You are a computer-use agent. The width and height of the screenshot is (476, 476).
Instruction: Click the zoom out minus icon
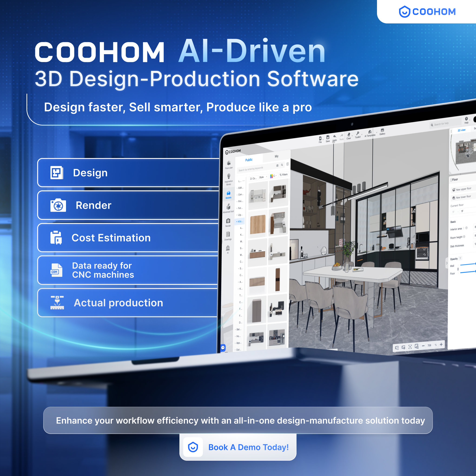[x=423, y=346]
